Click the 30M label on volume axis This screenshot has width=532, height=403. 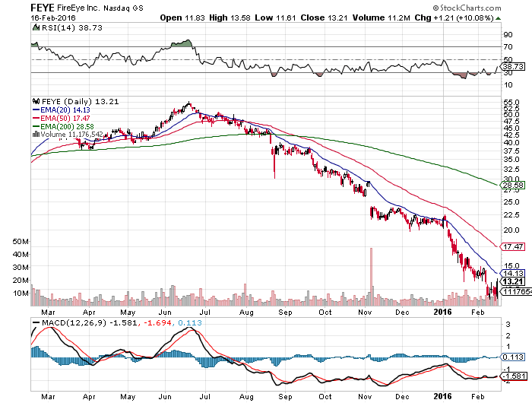[21, 267]
